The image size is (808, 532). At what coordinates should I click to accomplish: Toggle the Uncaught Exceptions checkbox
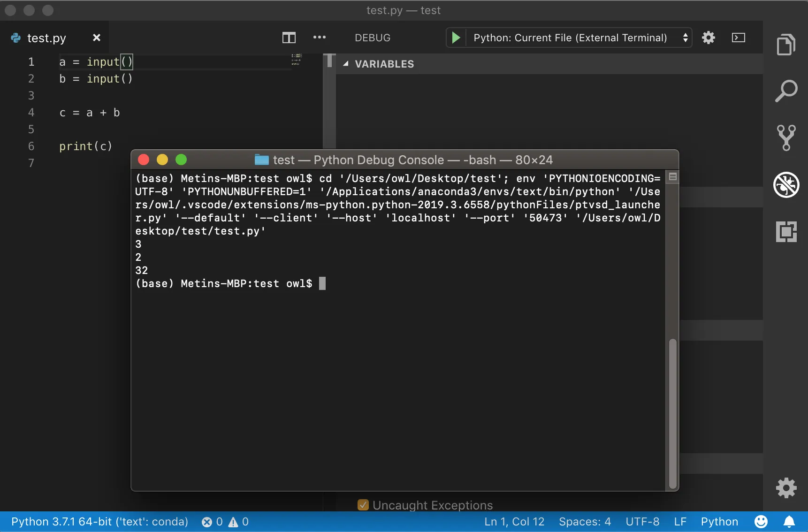[363, 505]
